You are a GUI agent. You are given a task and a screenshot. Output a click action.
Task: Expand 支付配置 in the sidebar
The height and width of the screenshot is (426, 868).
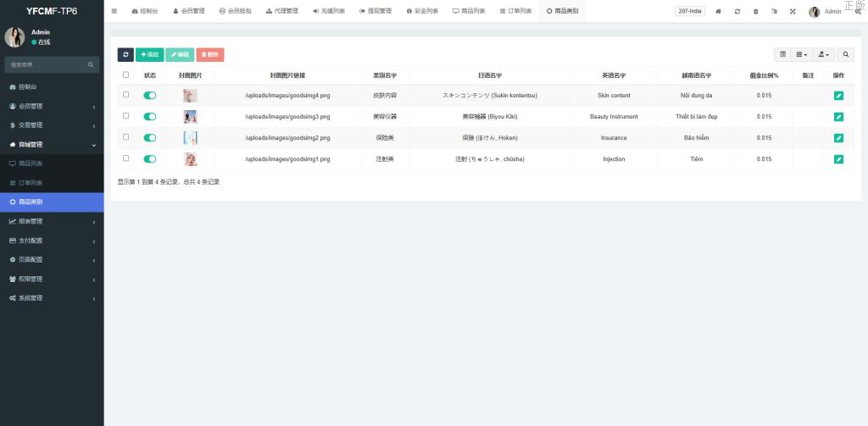pyautogui.click(x=52, y=241)
